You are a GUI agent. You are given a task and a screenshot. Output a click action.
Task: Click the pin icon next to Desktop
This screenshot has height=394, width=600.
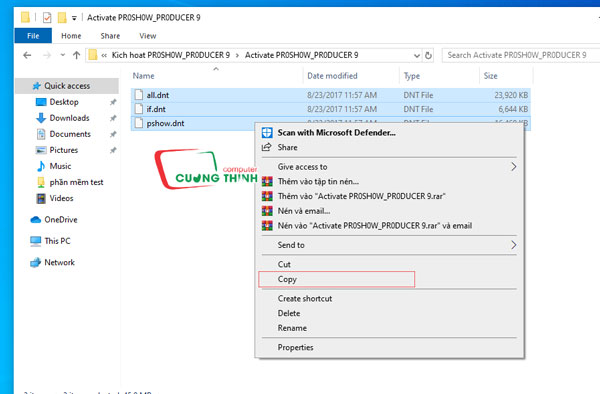pyautogui.click(x=113, y=102)
